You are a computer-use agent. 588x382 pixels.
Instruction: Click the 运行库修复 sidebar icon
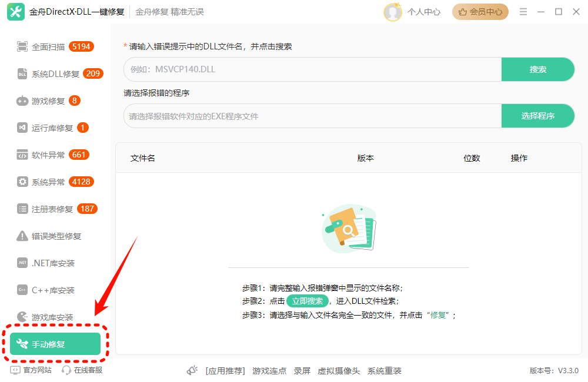pos(22,128)
